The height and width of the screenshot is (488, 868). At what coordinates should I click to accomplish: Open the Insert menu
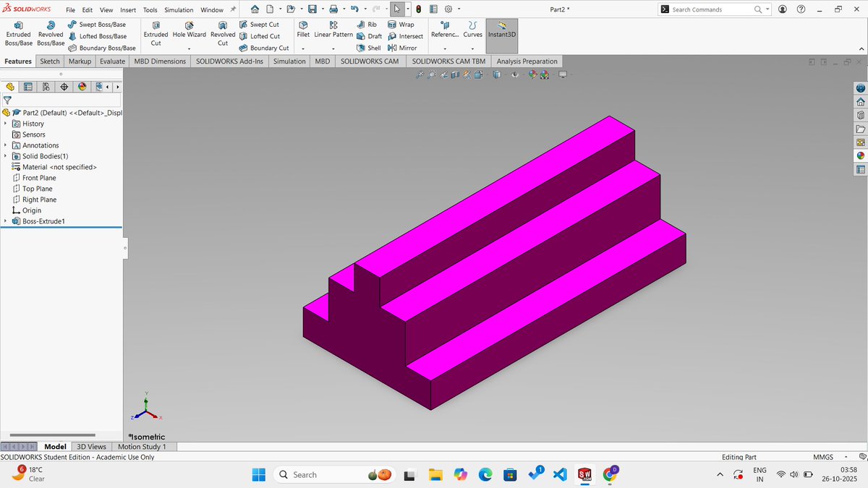click(128, 10)
